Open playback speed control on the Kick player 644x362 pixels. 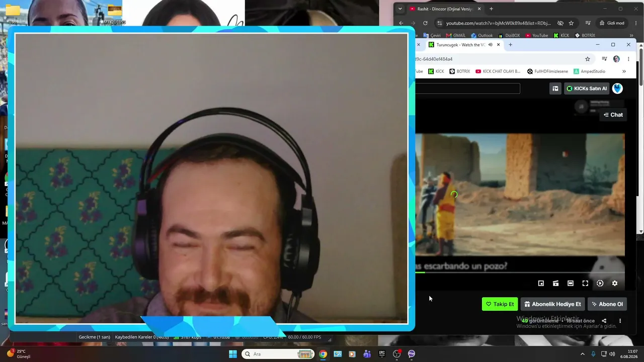pos(600,283)
